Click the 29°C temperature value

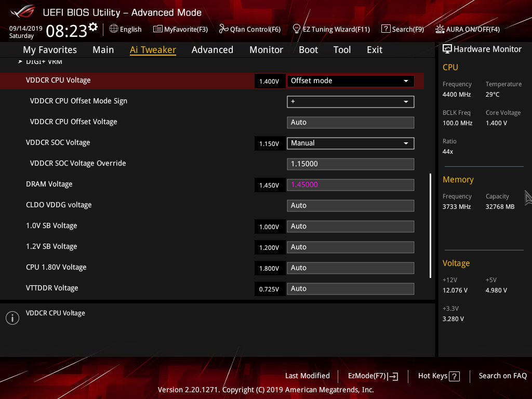click(x=493, y=95)
